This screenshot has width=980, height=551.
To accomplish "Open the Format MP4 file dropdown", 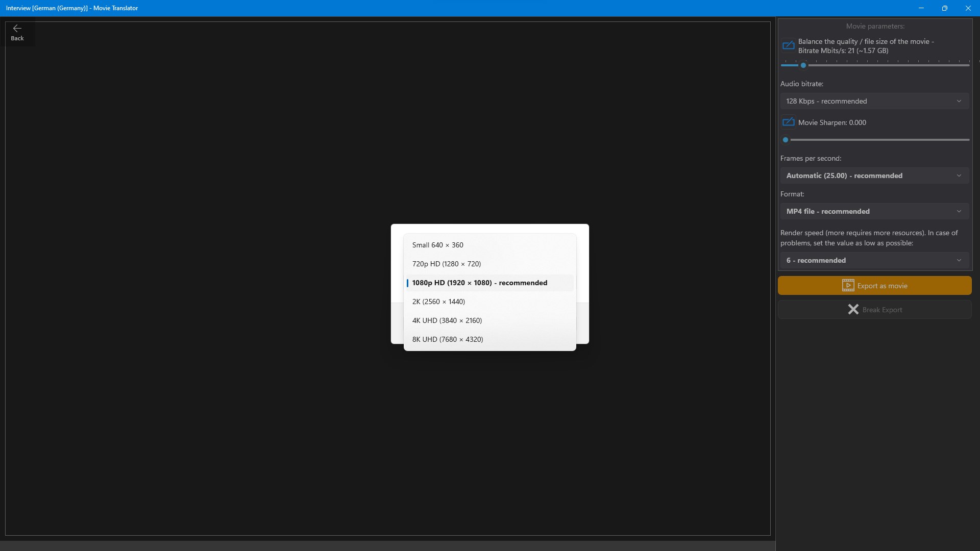I will 874,211.
